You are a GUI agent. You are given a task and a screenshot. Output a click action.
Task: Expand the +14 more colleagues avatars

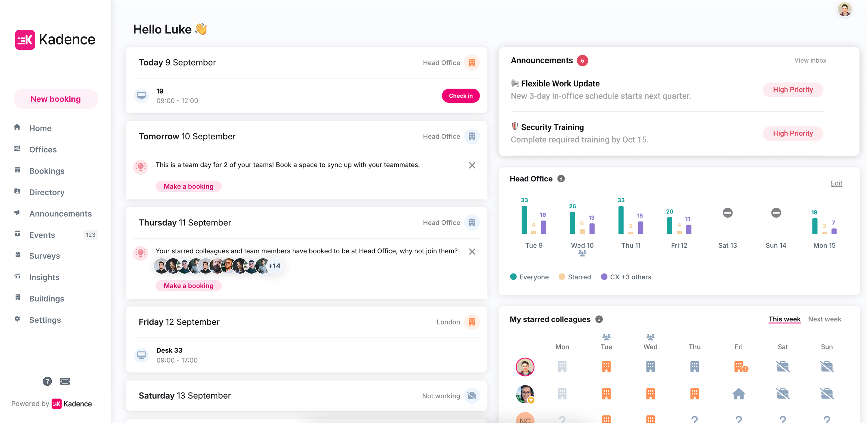click(x=274, y=266)
